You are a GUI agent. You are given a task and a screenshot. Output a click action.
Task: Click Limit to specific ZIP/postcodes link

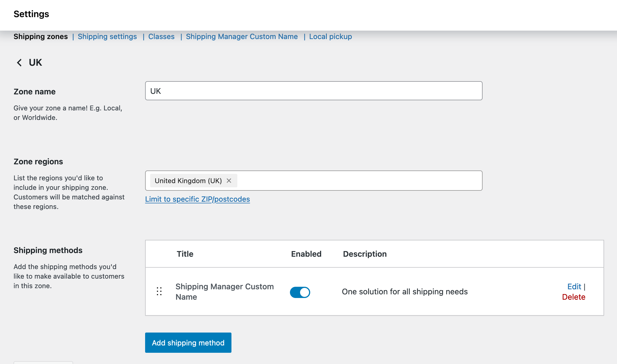[197, 199]
